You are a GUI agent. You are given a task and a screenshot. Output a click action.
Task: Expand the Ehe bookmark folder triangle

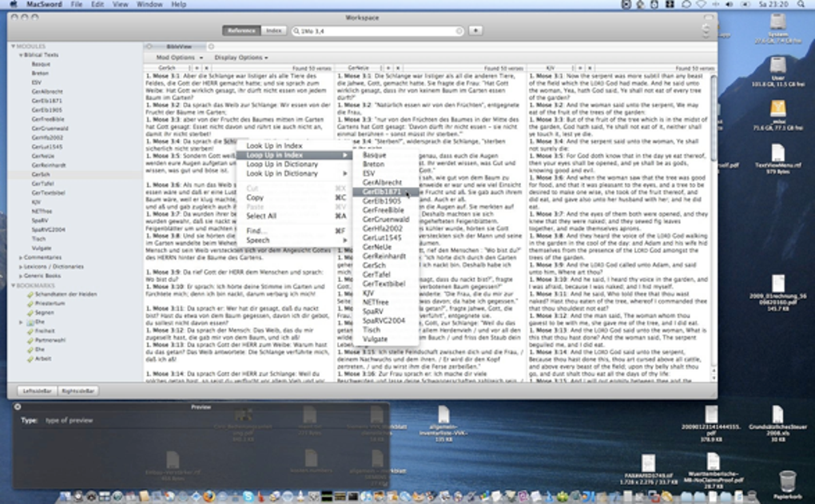pos(21,322)
